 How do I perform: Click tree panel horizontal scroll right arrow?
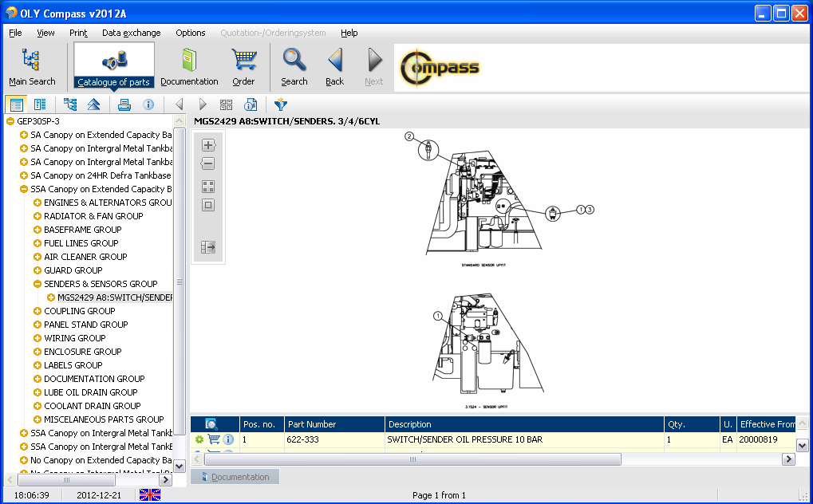click(x=166, y=480)
